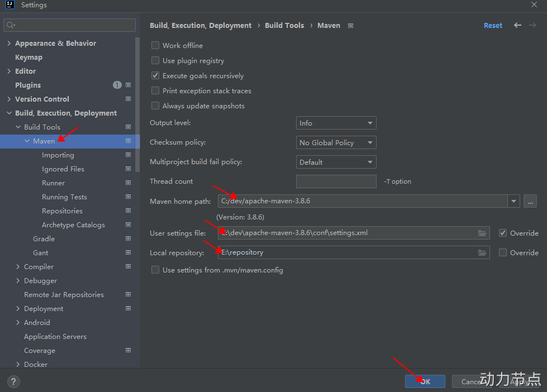The height and width of the screenshot is (392, 547).
Task: Click the project-level icon beside Remote Jar Repositories
Action: 128,294
